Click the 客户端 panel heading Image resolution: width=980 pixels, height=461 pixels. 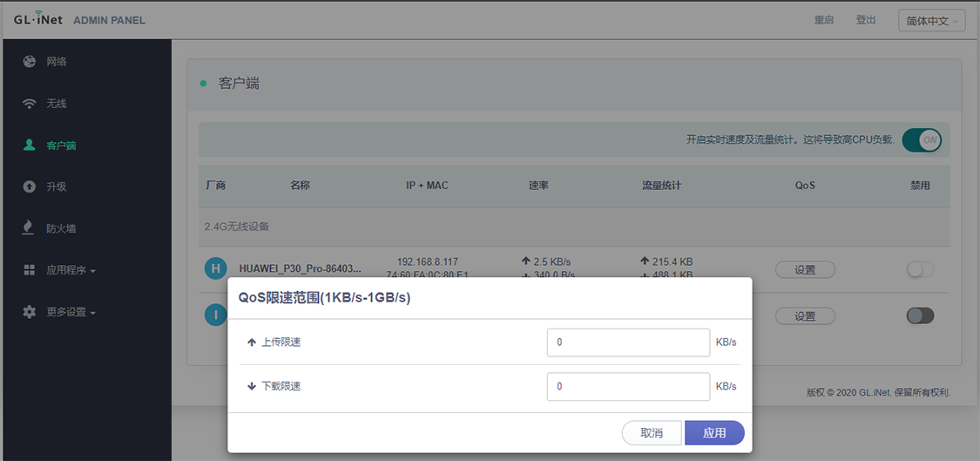click(x=239, y=84)
